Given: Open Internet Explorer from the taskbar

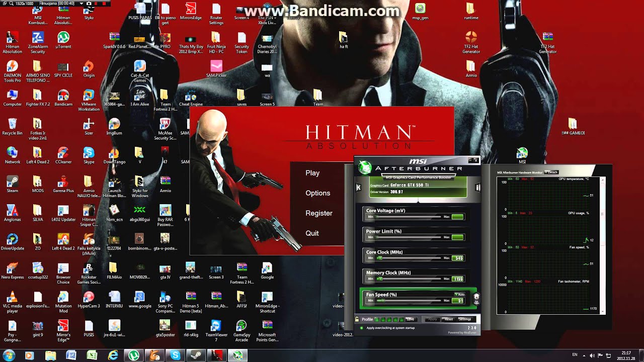Looking at the screenshot, I should 113,355.
